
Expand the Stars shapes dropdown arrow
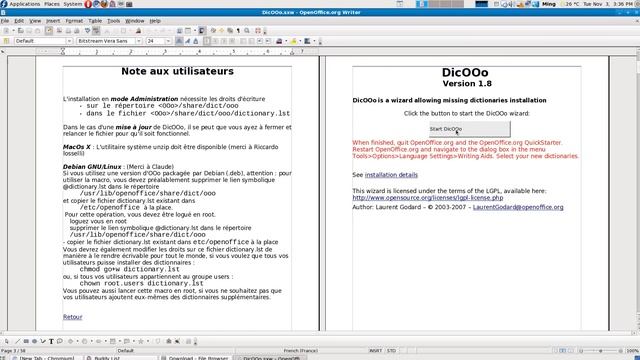(x=148, y=341)
